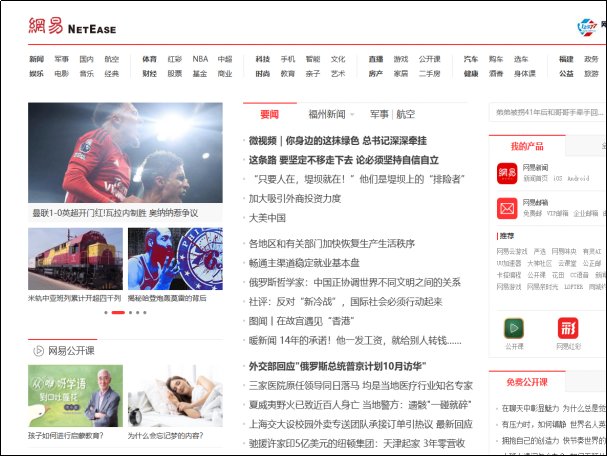Open 汽车 in the navigation bar
The image size is (607, 456).
tap(471, 59)
